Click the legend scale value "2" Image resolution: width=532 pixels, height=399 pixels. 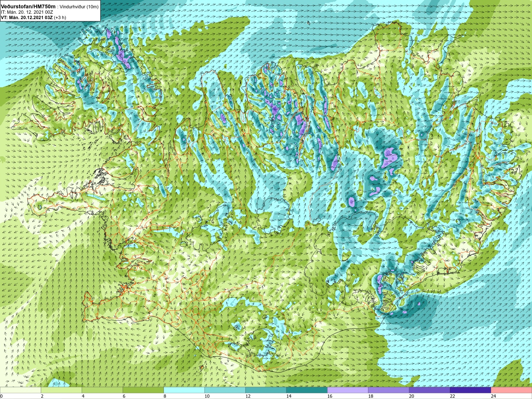pyautogui.click(x=42, y=396)
